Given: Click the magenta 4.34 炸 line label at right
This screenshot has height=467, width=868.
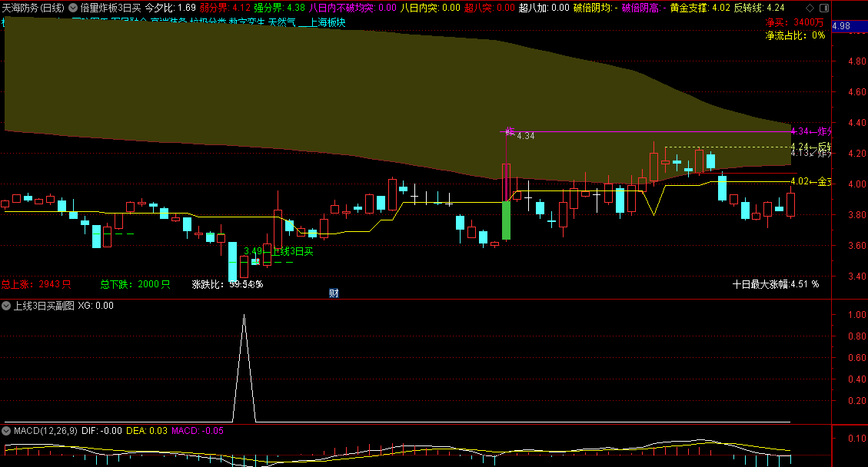Looking at the screenshot, I should (810, 131).
